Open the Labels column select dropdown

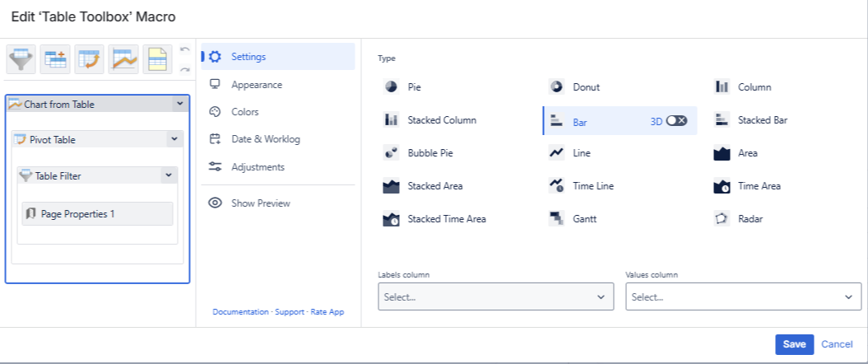pyautogui.click(x=495, y=296)
